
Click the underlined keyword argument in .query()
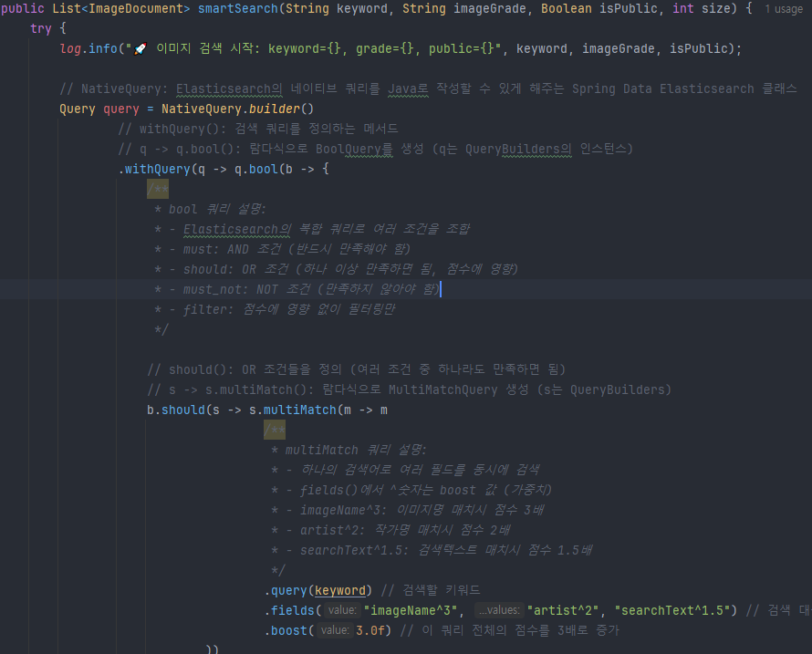pyautogui.click(x=340, y=590)
